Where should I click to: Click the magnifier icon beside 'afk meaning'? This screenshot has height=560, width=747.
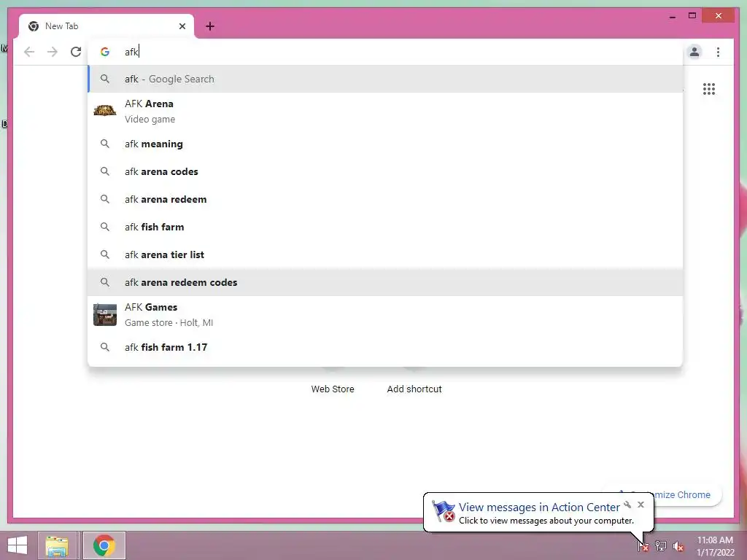point(105,144)
